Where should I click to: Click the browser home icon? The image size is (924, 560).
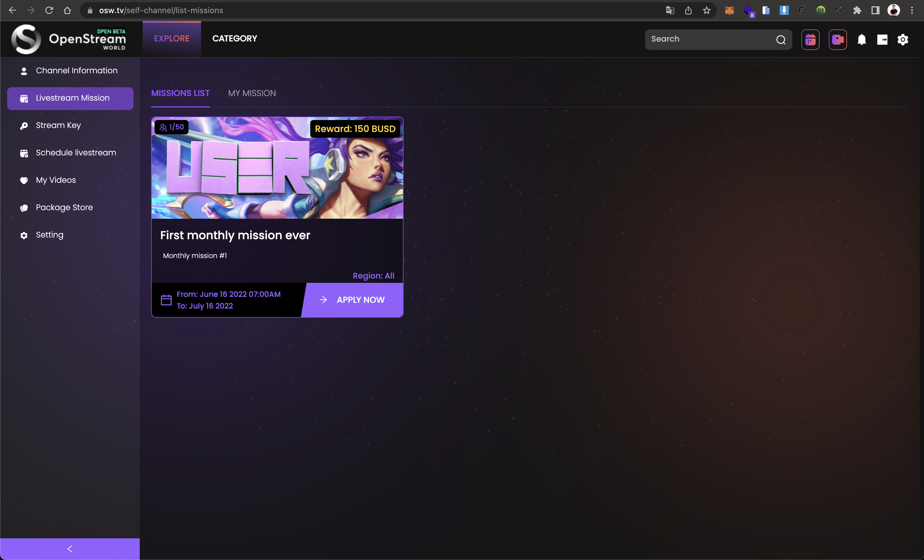pyautogui.click(x=67, y=10)
